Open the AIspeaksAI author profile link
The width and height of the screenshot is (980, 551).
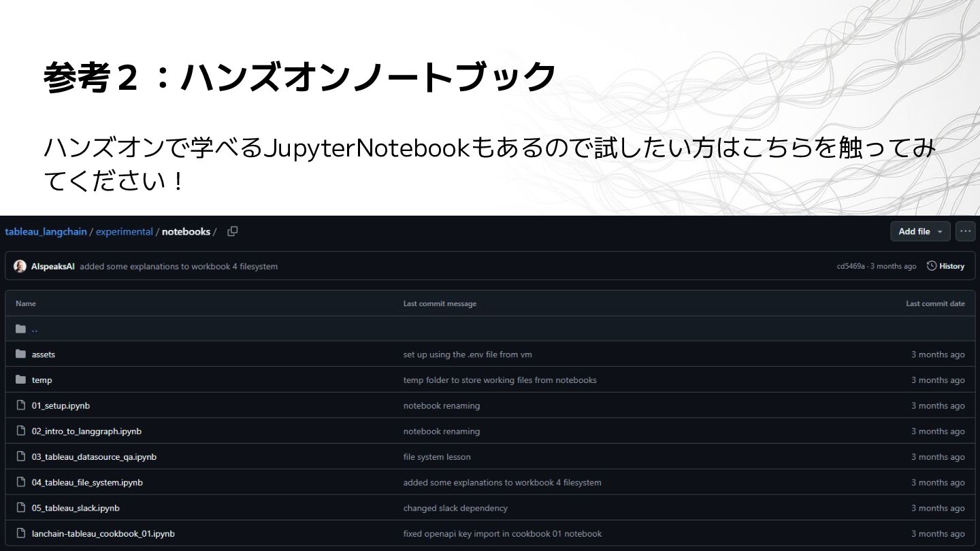pos(53,266)
